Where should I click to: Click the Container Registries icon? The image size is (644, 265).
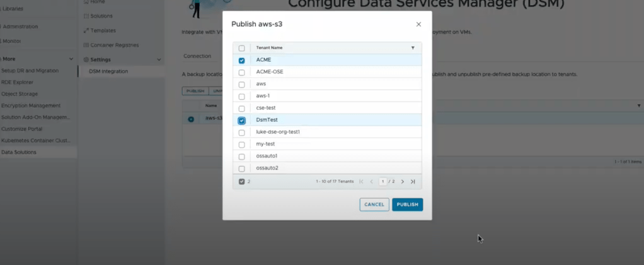click(86, 45)
